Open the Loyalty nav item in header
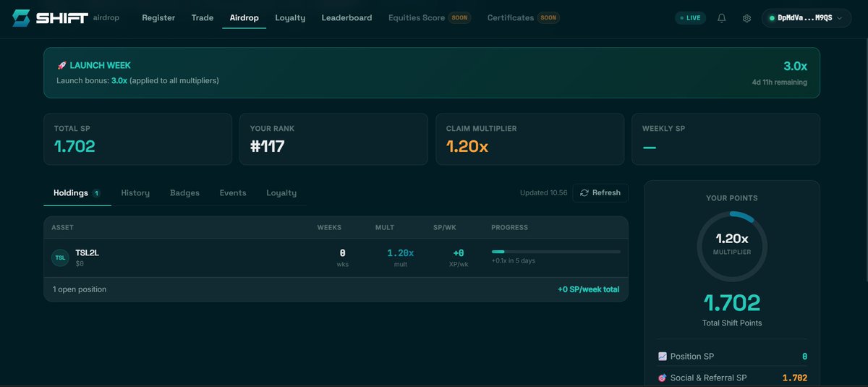 point(290,18)
